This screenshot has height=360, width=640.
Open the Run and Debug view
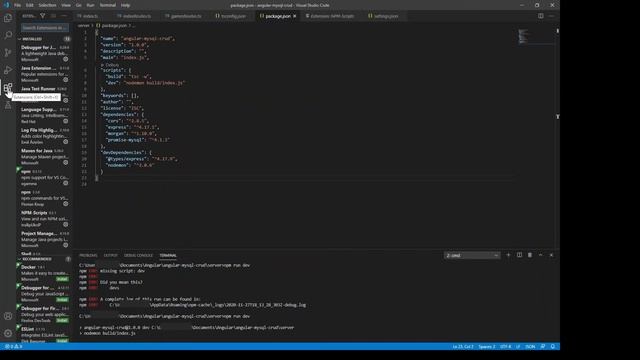(8, 70)
